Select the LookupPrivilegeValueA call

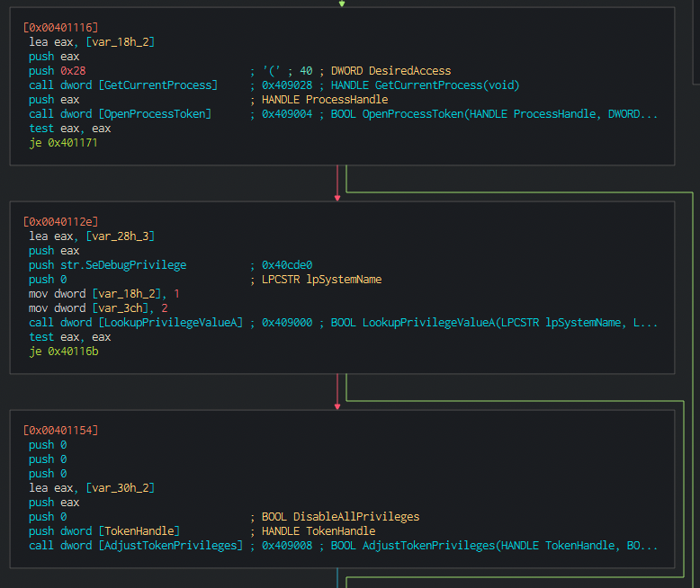point(136,323)
